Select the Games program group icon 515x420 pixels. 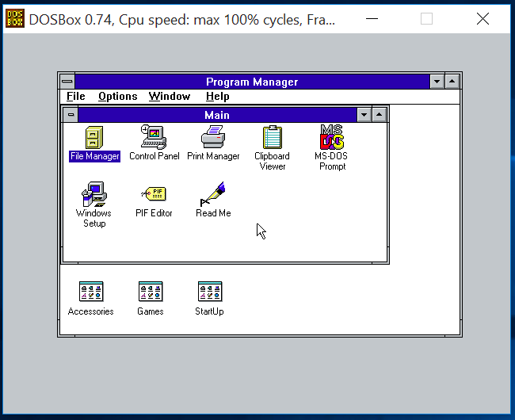[151, 292]
